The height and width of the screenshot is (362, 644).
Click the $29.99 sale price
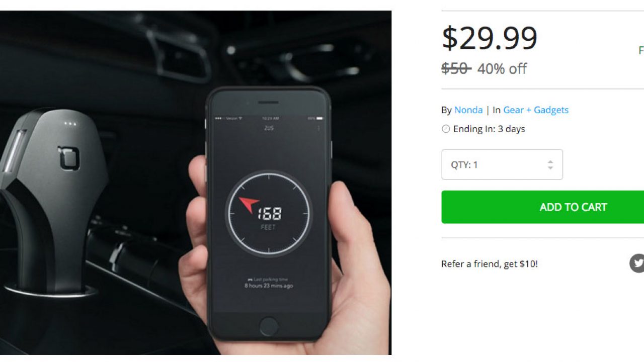490,38
